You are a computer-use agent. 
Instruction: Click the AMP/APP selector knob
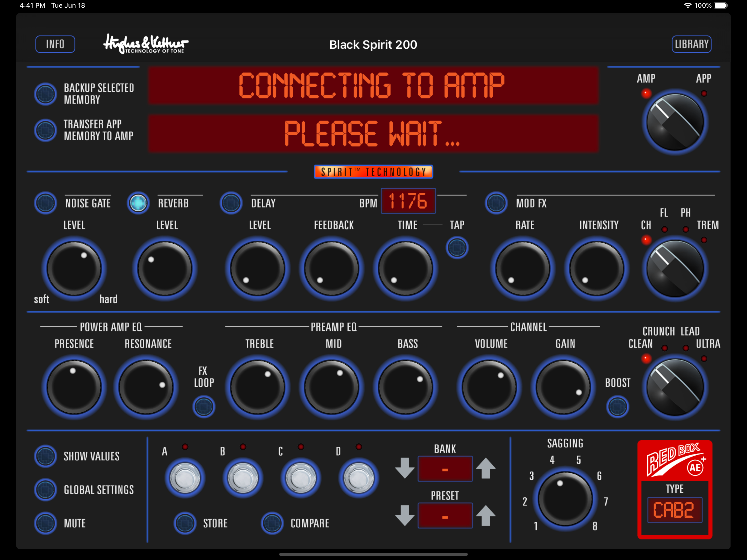point(675,122)
